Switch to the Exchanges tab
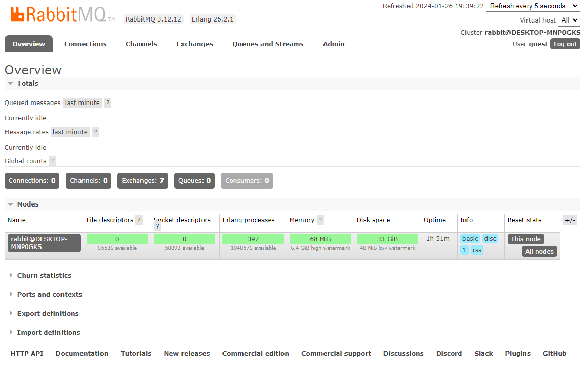This screenshot has width=588, height=370. point(195,44)
